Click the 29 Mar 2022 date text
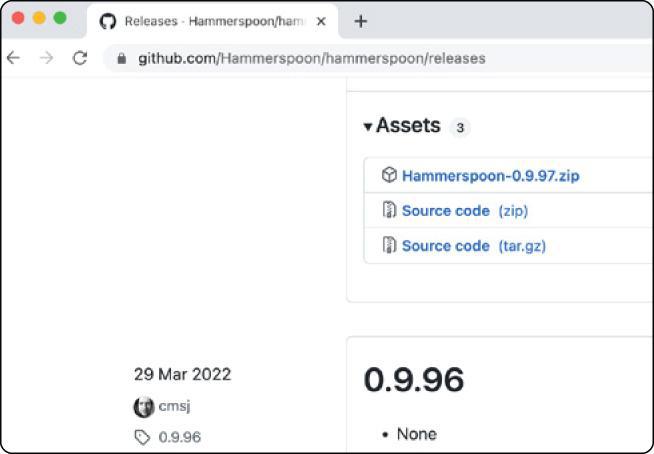Viewport: 654px width, 454px height. click(182, 374)
